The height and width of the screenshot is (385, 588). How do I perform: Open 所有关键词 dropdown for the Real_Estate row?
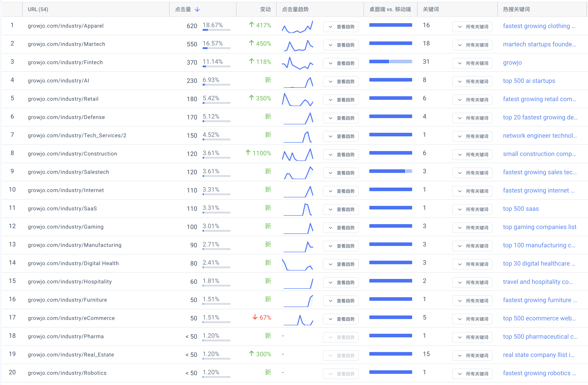pyautogui.click(x=472, y=356)
